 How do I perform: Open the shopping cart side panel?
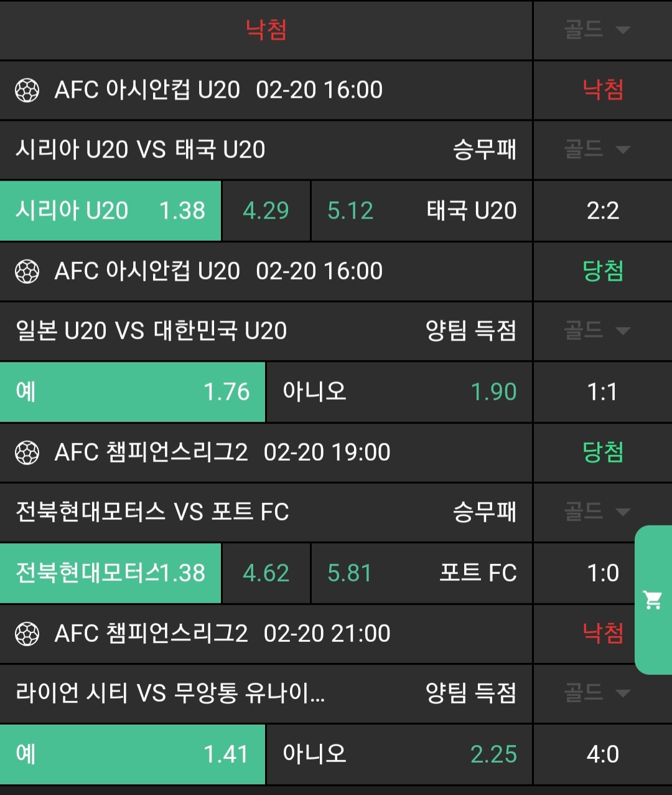click(x=653, y=600)
